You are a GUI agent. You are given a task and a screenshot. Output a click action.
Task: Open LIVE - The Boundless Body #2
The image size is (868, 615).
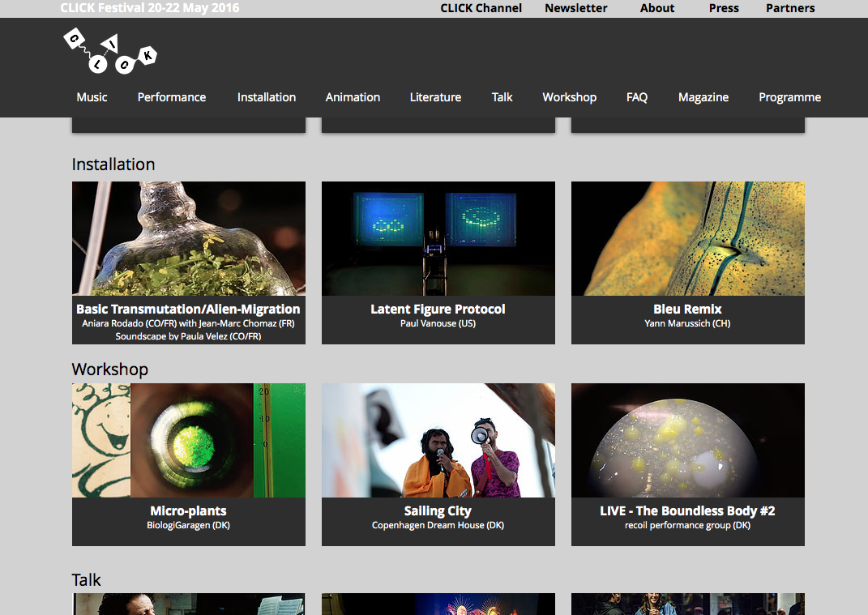coord(687,510)
